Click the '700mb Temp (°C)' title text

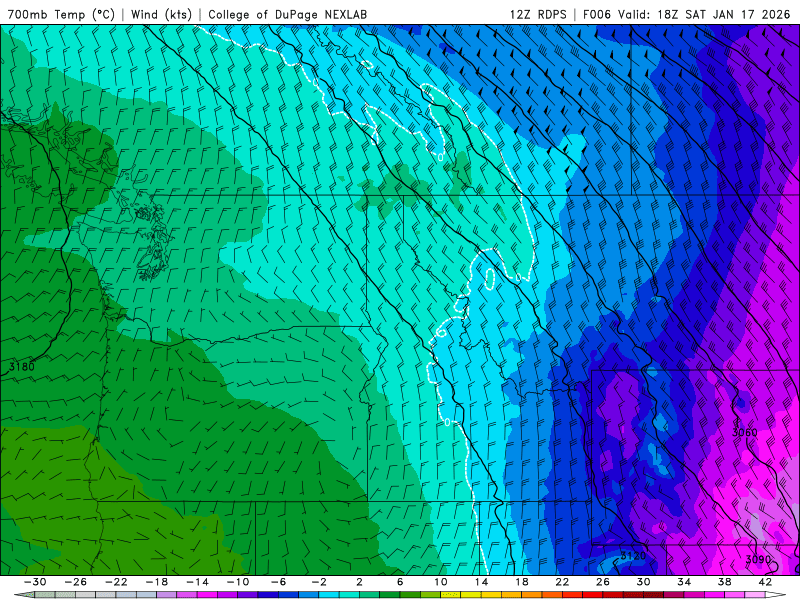(x=61, y=14)
